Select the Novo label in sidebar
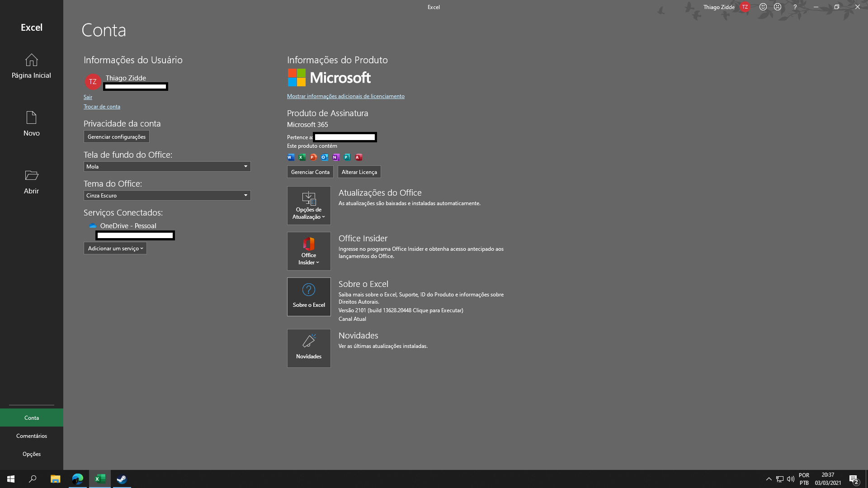The height and width of the screenshot is (488, 868). (32, 133)
